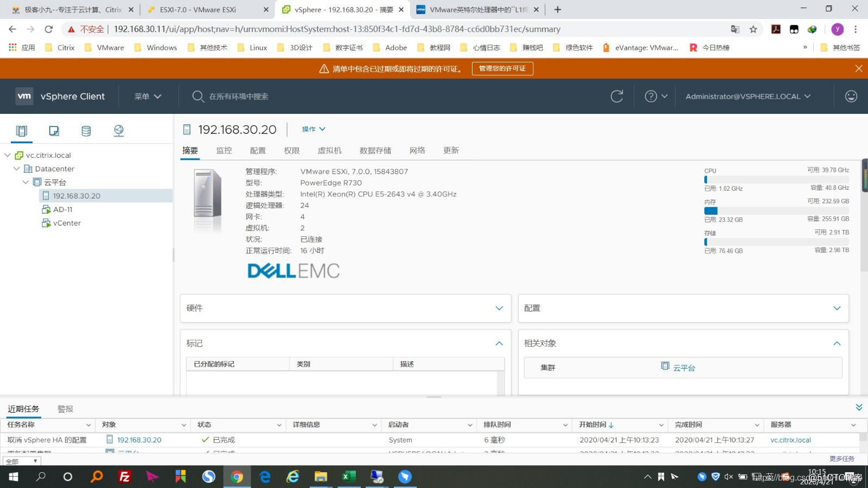Open 任务名称 column filter dropdown
The image size is (868, 488).
tap(88, 425)
